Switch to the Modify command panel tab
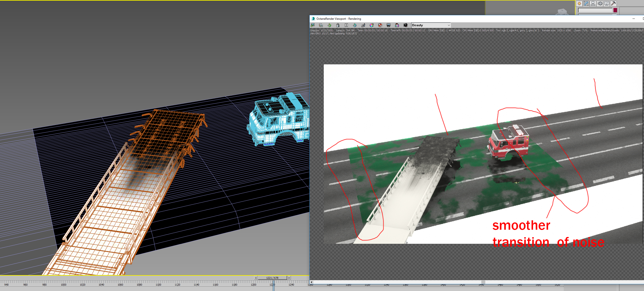Viewport: 644px width, 291px height. pos(586,4)
